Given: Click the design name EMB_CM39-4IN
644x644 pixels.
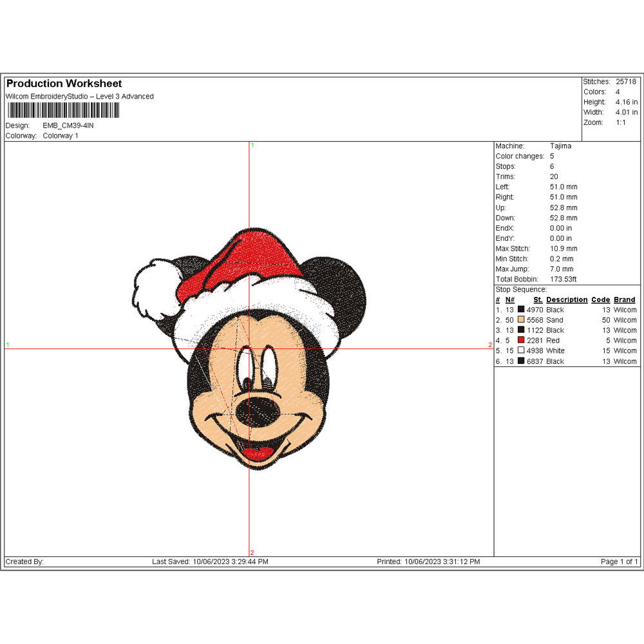Looking at the screenshot, I should 68,126.
